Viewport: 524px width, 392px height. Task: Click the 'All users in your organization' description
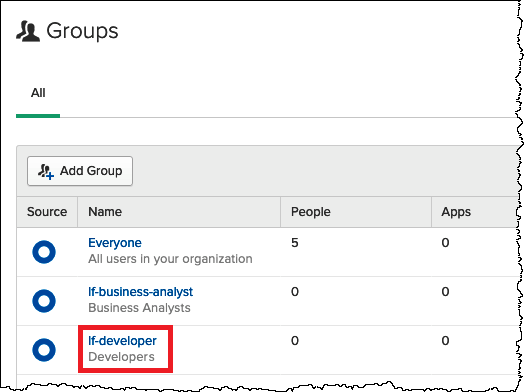pos(170,259)
